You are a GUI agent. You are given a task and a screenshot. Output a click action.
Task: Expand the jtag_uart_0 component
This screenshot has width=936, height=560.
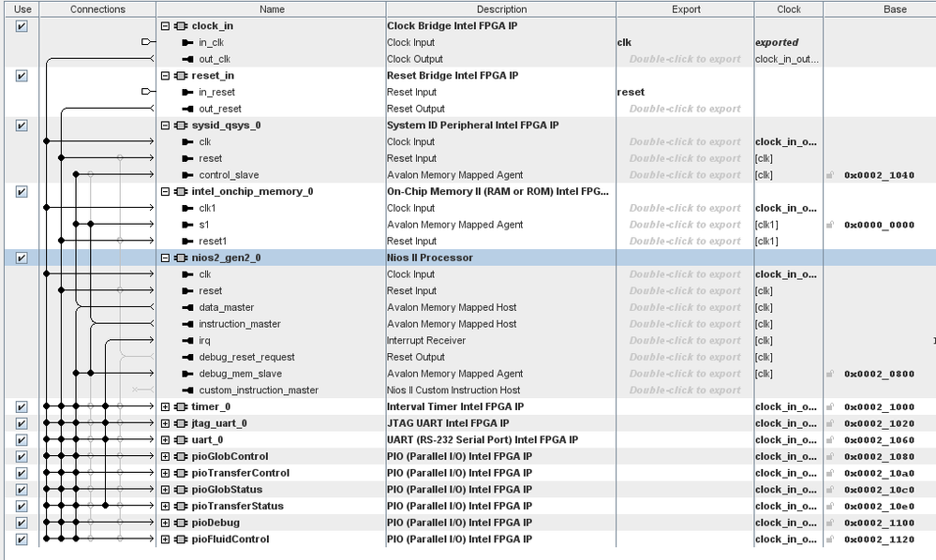[x=165, y=423]
